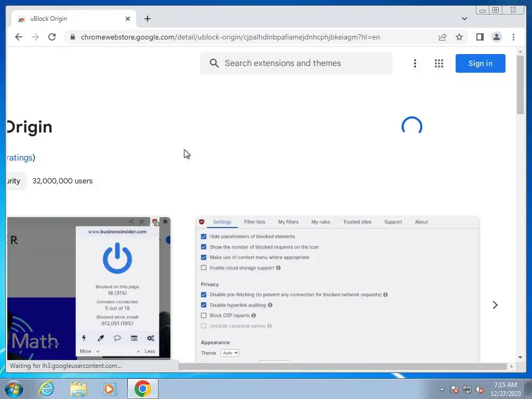Click the uBlock power button in popup

click(117, 258)
